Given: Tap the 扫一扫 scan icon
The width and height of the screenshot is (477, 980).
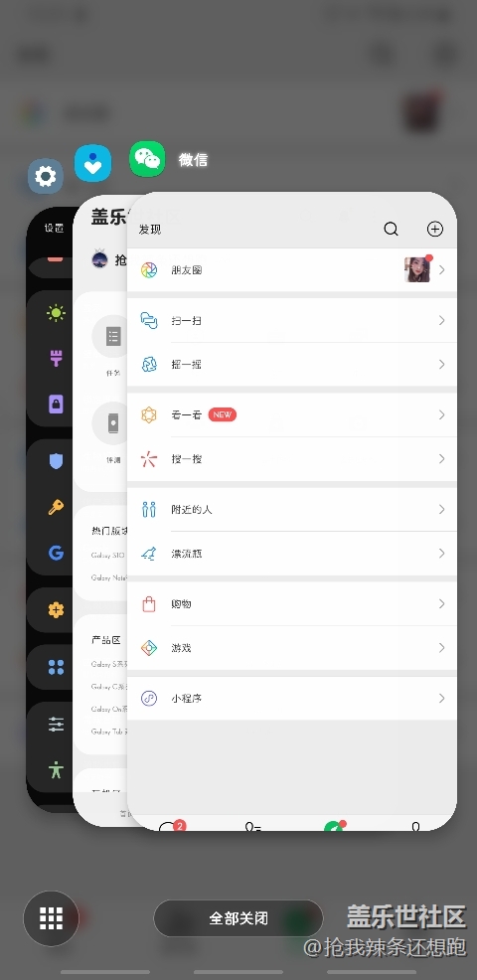Looking at the screenshot, I should click(149, 321).
